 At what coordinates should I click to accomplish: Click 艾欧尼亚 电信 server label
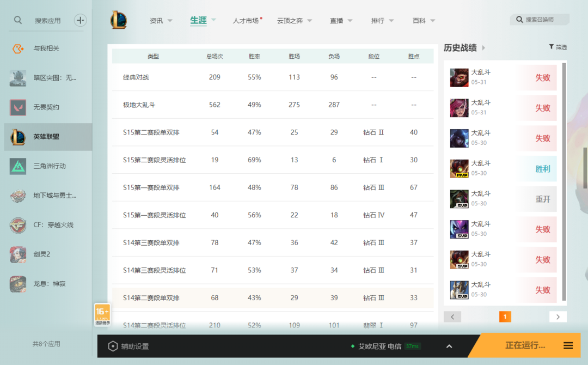coord(379,346)
